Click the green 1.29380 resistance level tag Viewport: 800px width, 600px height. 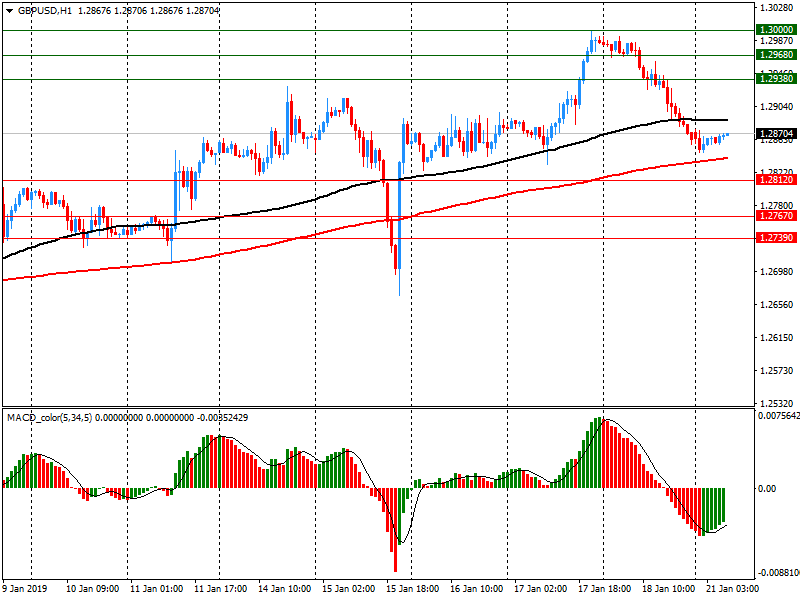776,78
